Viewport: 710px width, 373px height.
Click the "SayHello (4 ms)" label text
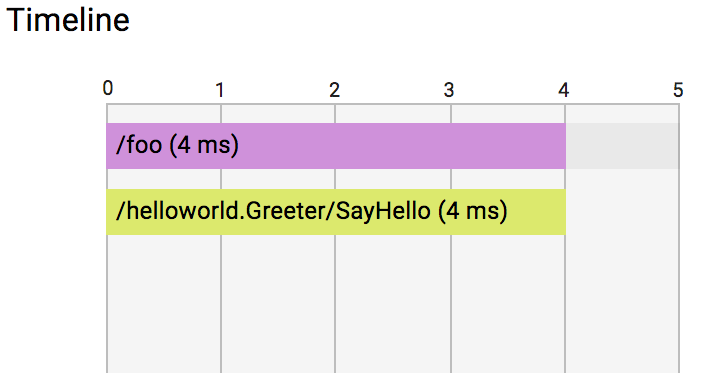[422, 212]
